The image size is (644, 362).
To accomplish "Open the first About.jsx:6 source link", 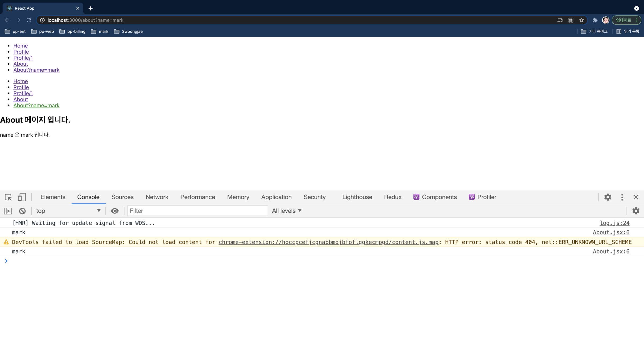I will (x=611, y=232).
